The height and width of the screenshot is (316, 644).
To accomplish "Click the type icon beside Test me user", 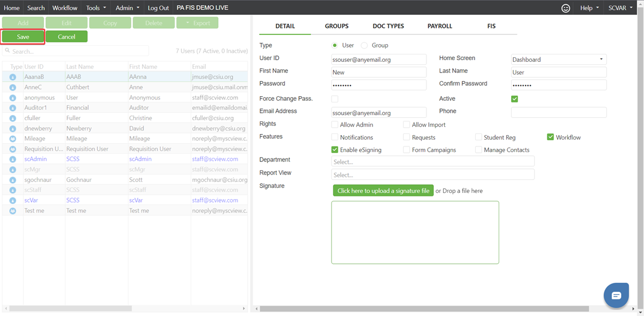I will [x=13, y=211].
